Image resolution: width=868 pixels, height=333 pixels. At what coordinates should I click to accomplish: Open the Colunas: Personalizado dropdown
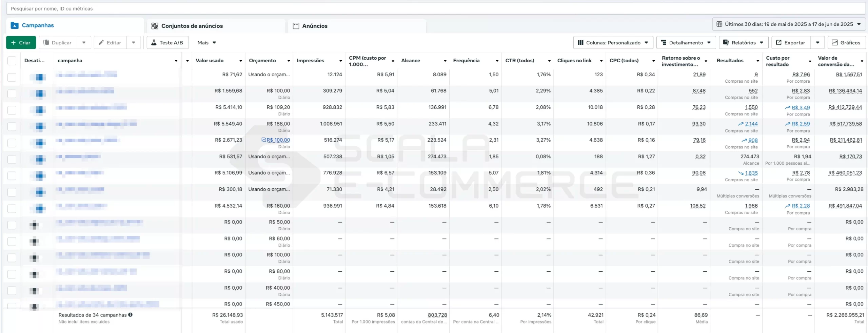pos(613,43)
